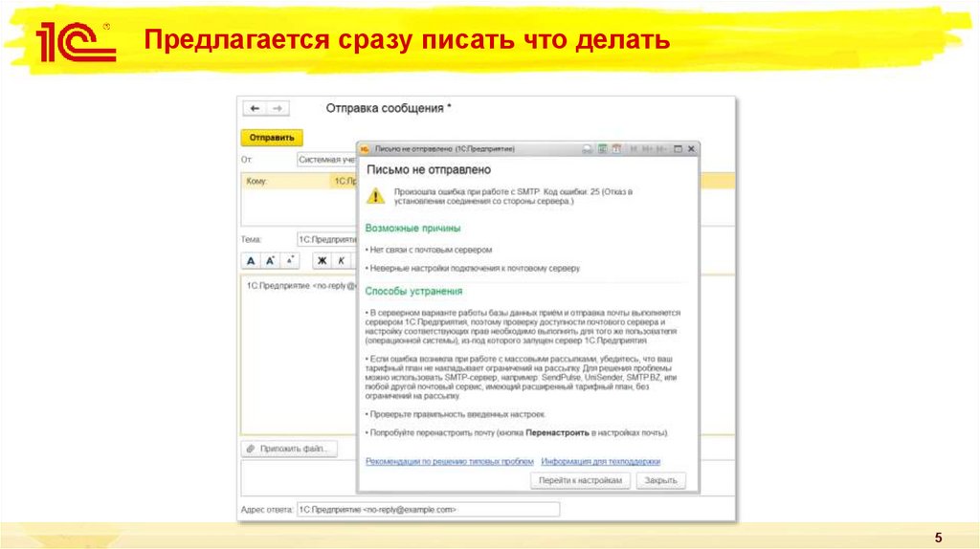
Task: Open the calculator icon in dialog title bar
Action: click(603, 149)
